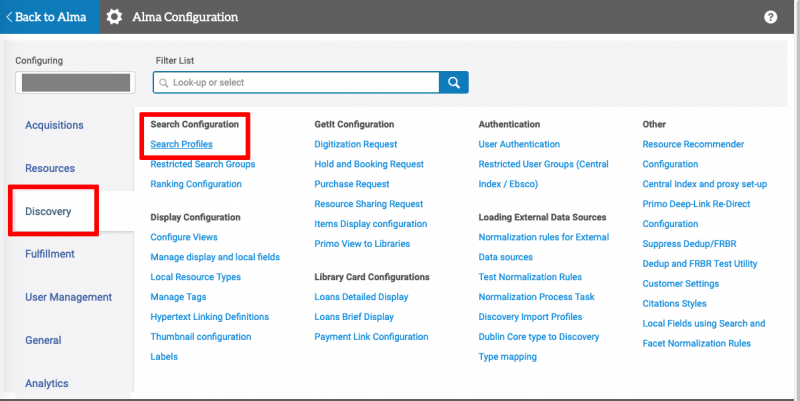Open User Authentication
This screenshot has height=401, width=800.
coord(519,144)
